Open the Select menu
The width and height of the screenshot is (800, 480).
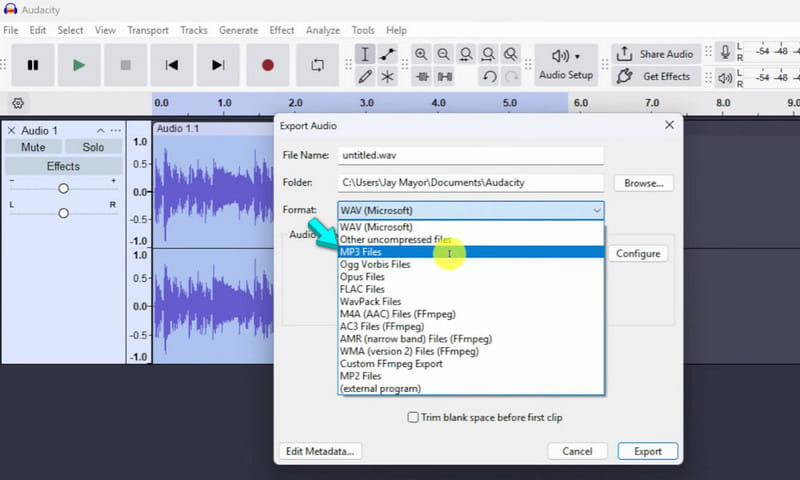pyautogui.click(x=70, y=30)
